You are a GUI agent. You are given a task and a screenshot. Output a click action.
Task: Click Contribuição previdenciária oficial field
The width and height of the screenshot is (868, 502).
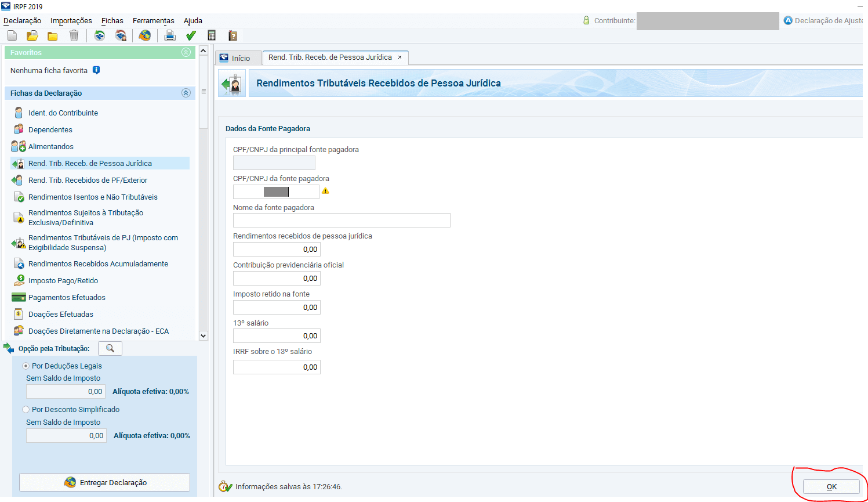point(277,279)
